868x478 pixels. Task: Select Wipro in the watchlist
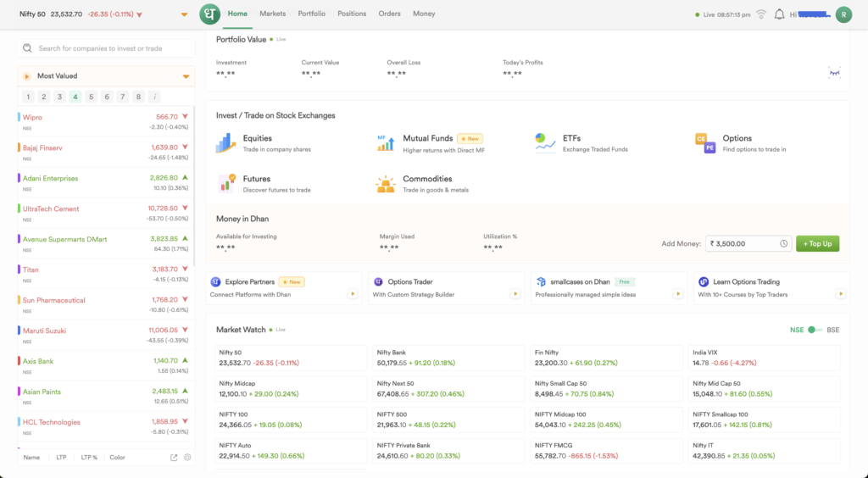106,122
